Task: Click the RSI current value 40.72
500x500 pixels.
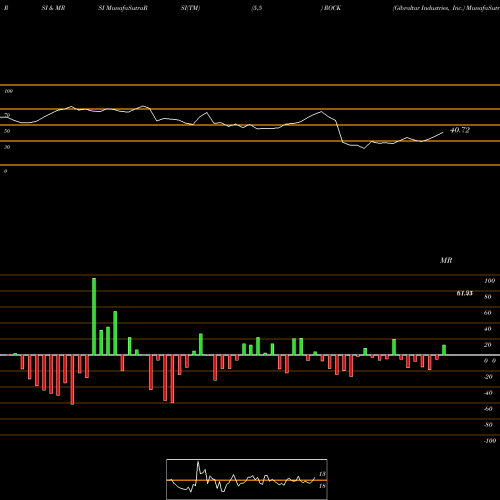Action: click(460, 130)
